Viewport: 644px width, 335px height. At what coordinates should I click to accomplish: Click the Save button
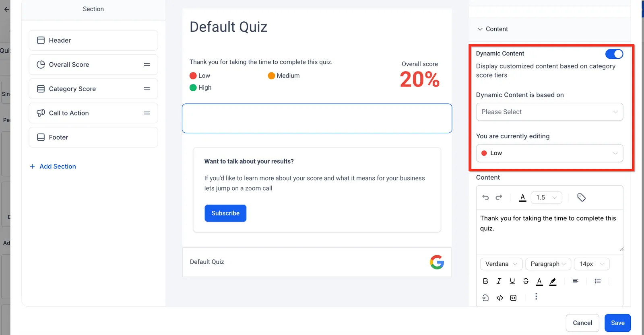coord(617,323)
